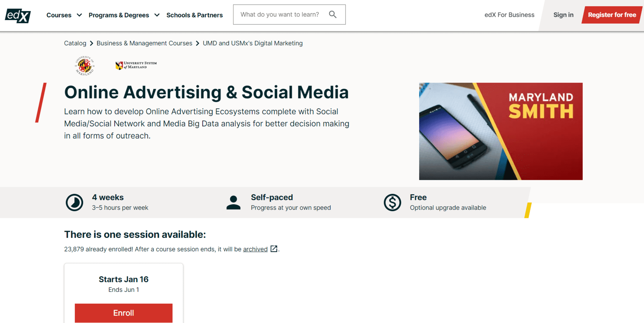This screenshot has height=323, width=644.
Task: Open edX For Business from the top bar
Action: 509,15
